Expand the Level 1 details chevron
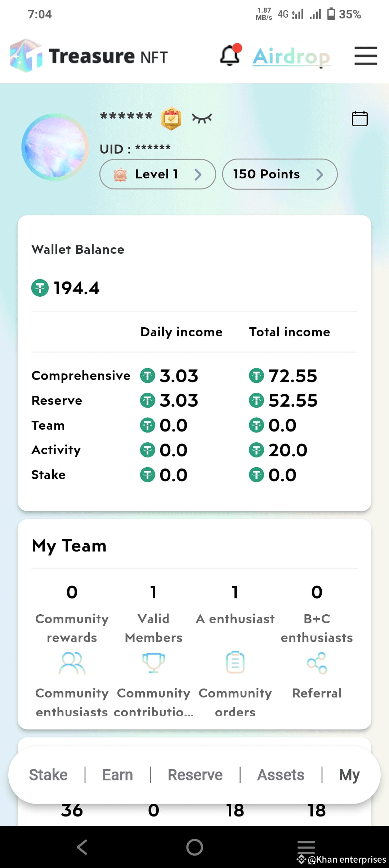 (x=198, y=174)
